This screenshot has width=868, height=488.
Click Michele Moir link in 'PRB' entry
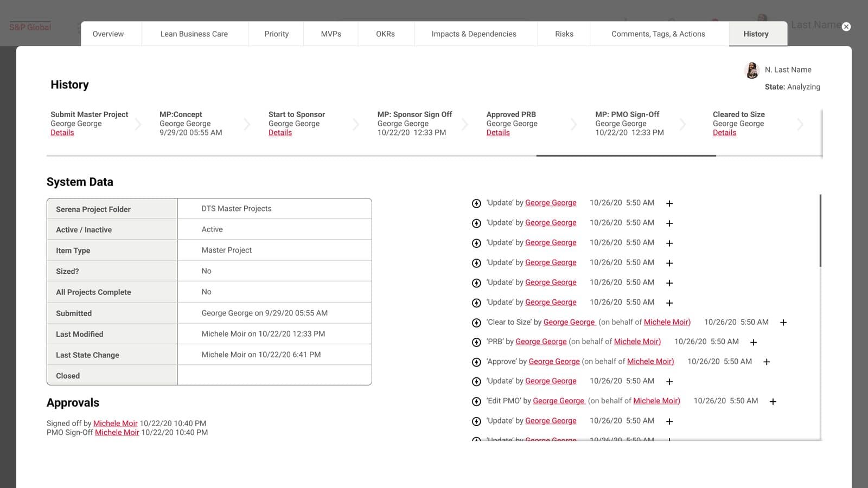[637, 342]
